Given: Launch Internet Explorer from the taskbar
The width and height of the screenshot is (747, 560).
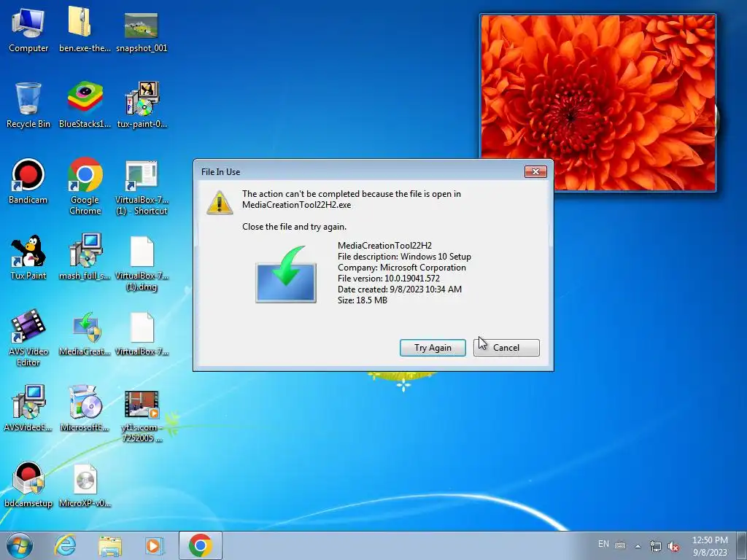Looking at the screenshot, I should click(x=65, y=545).
